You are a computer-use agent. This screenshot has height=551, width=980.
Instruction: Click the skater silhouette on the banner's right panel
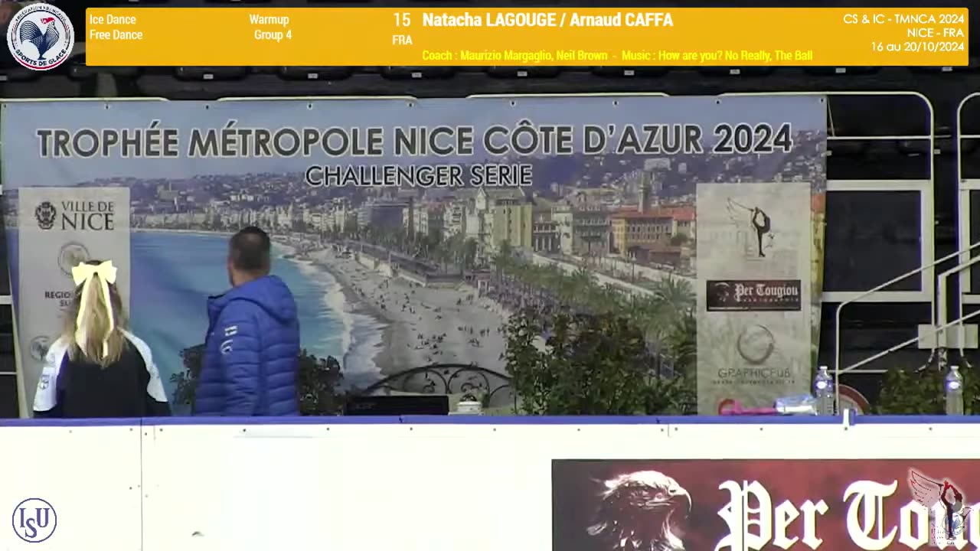point(755,227)
